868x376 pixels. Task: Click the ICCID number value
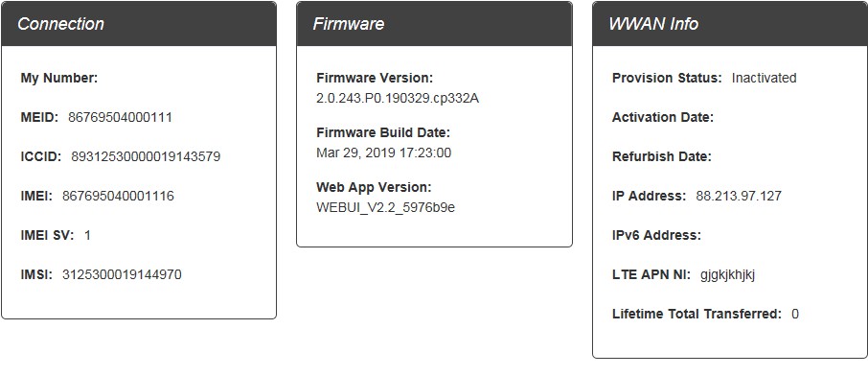click(146, 157)
